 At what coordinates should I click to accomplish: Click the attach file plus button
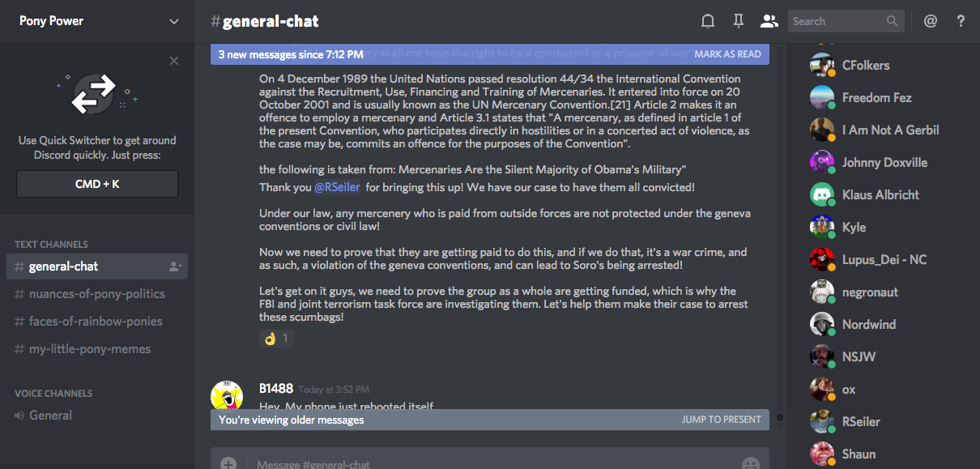click(228, 463)
